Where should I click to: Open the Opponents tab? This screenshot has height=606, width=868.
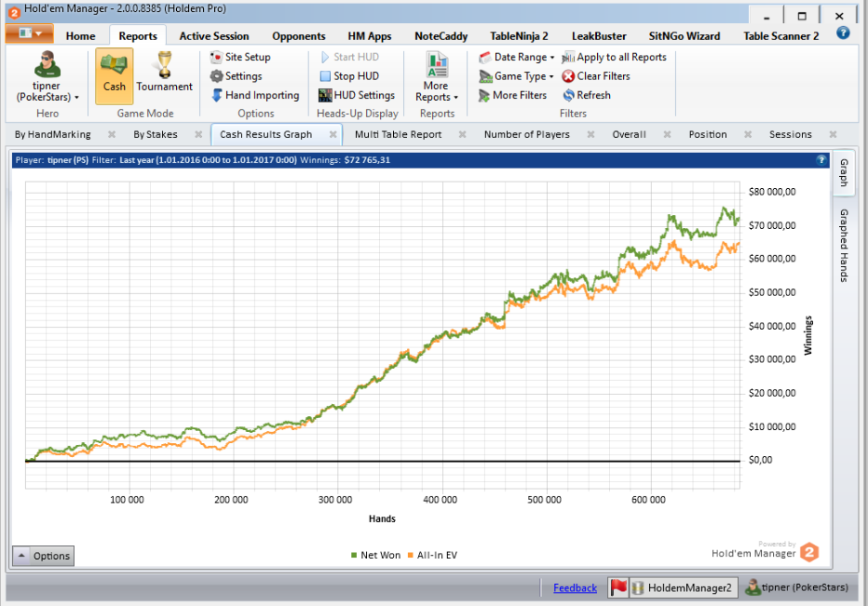(299, 36)
